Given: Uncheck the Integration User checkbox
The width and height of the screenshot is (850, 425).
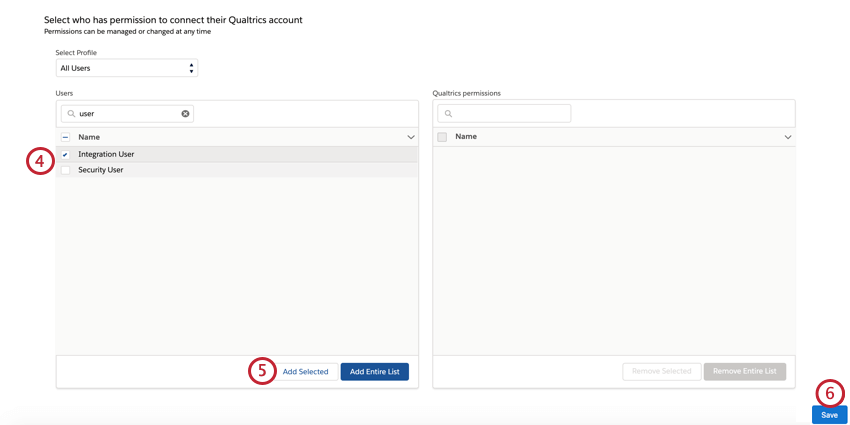Looking at the screenshot, I should [x=66, y=155].
